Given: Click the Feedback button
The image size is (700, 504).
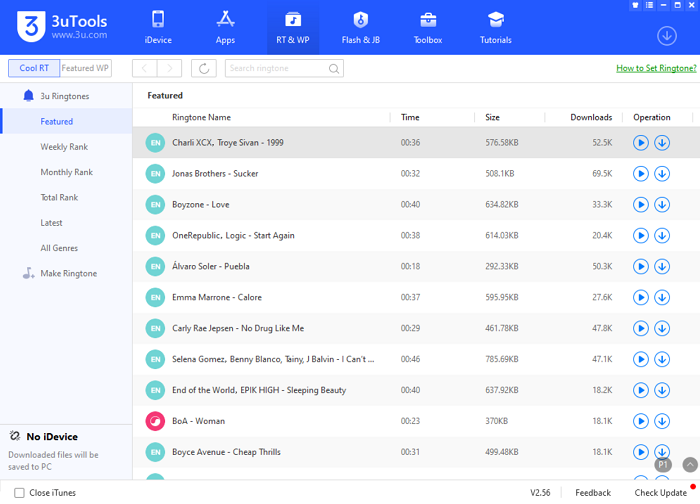Looking at the screenshot, I should tap(593, 492).
